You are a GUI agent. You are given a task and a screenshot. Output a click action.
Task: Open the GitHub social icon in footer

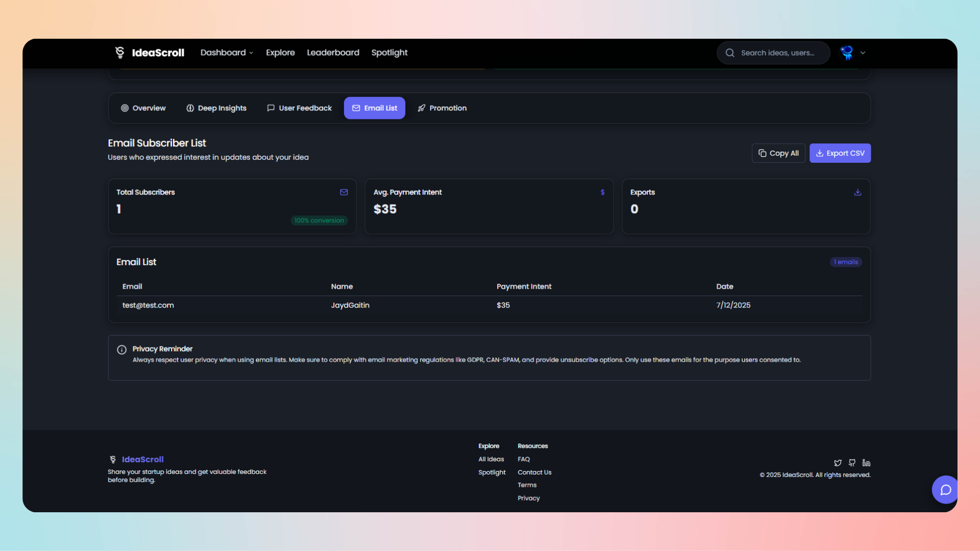pyautogui.click(x=852, y=463)
